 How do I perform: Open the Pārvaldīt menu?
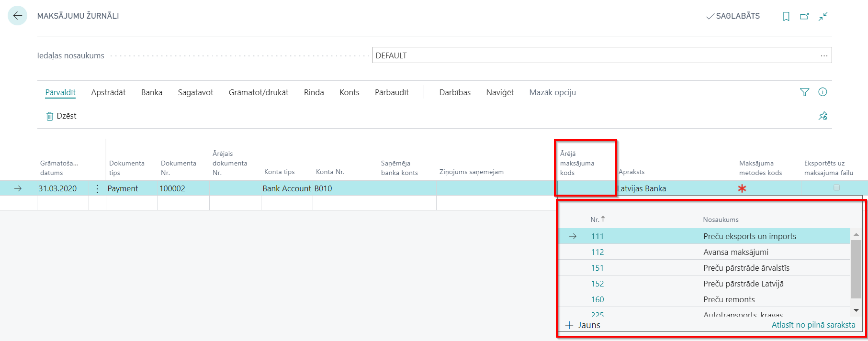60,92
